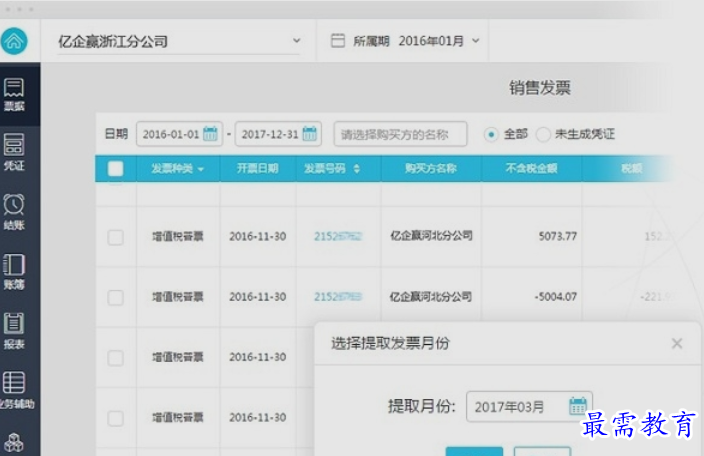Screen dimensions: 704x456
Task: Click the blue confirm button in dialog
Action: pos(474,451)
